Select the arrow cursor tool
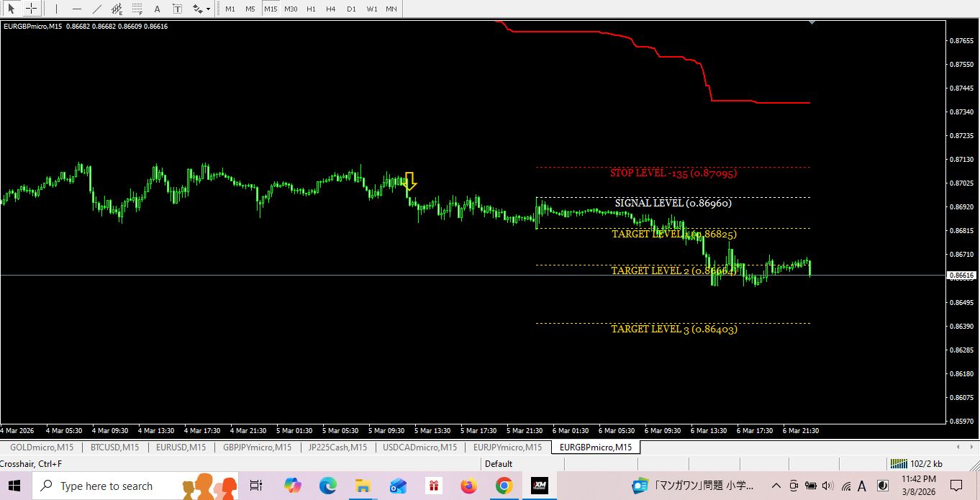This screenshot has height=500, width=980. (12, 9)
